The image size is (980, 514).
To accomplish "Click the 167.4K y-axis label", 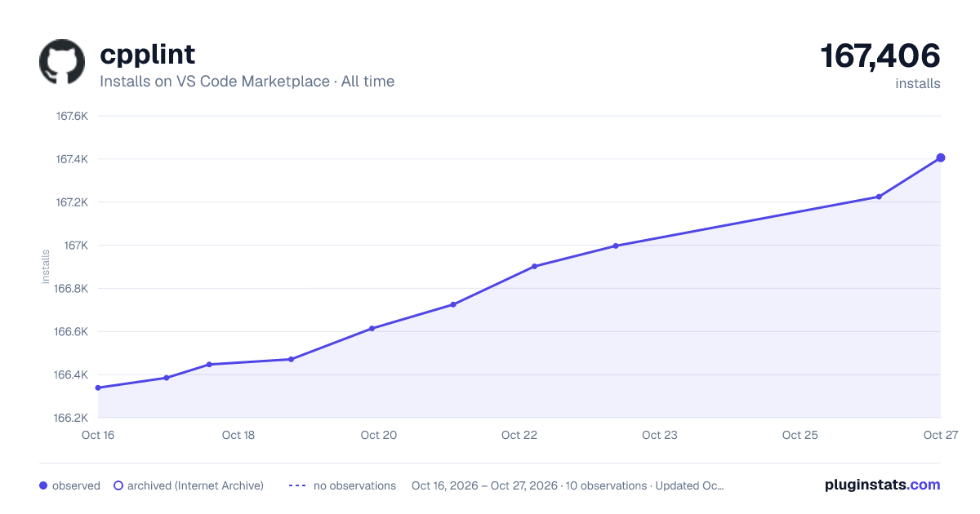I will pos(72,159).
